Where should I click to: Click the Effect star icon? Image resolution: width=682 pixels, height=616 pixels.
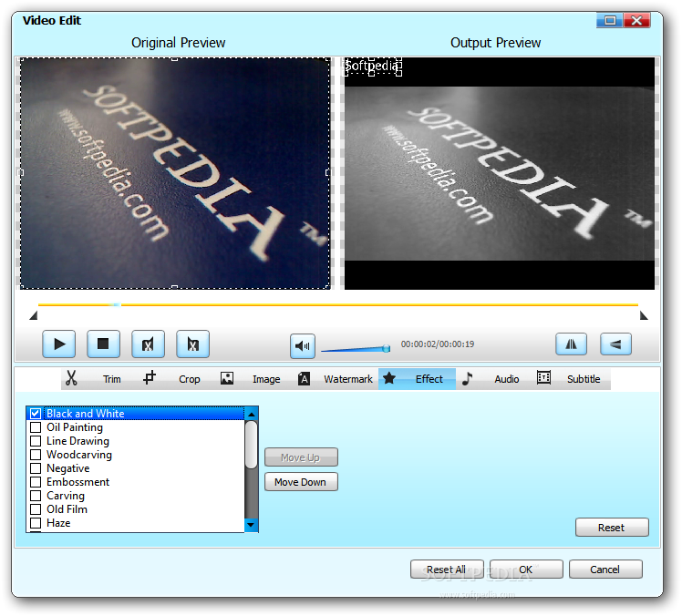point(389,378)
